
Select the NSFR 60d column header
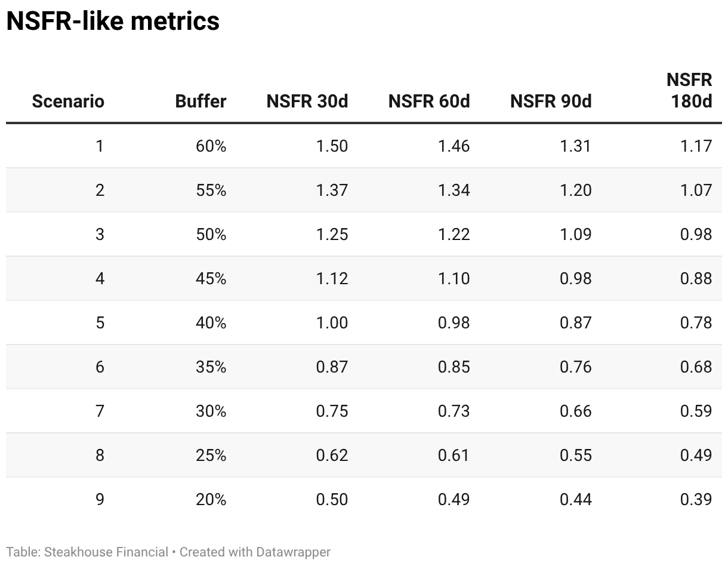tap(428, 101)
